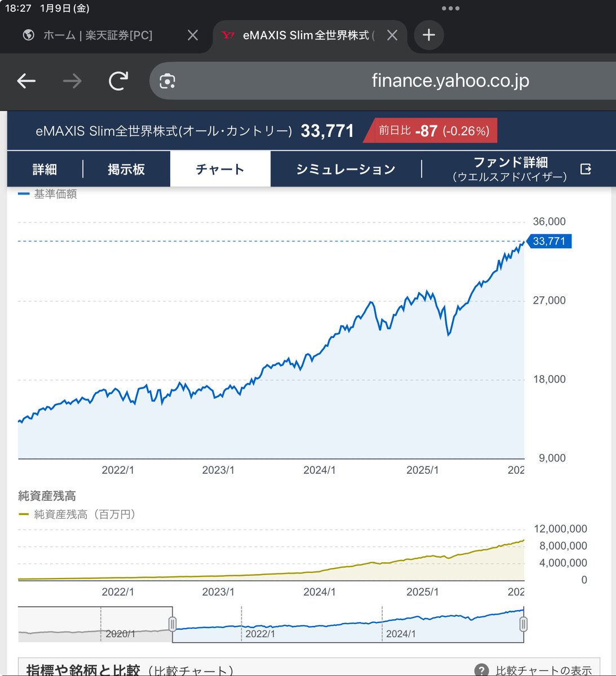Open the シミュレーション tab
616x676 pixels.
(345, 169)
